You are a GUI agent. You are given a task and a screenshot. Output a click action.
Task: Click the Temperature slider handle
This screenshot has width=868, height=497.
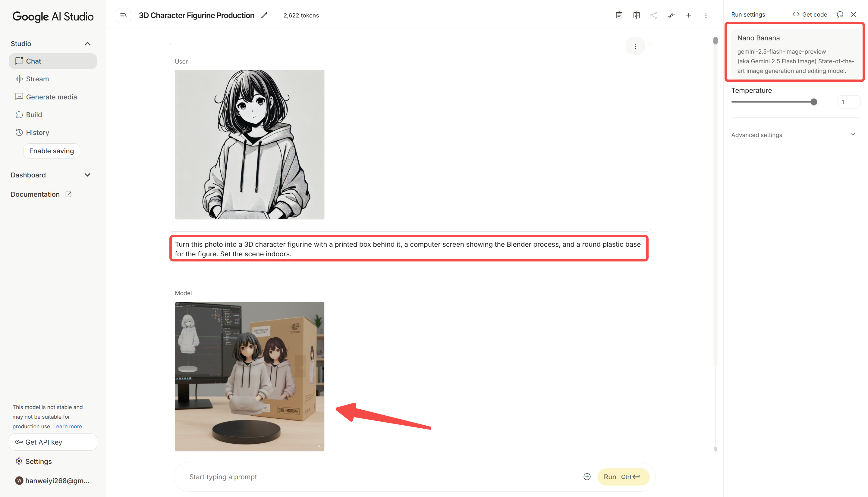tap(814, 102)
